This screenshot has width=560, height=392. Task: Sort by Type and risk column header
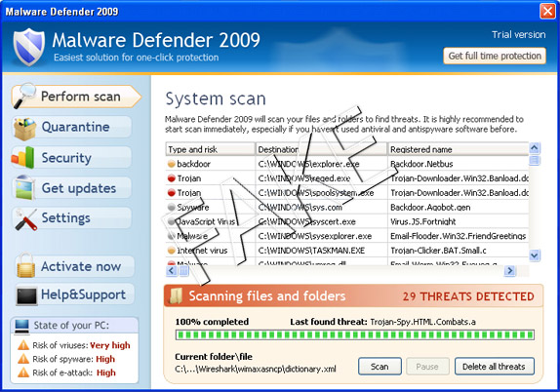pyautogui.click(x=211, y=149)
